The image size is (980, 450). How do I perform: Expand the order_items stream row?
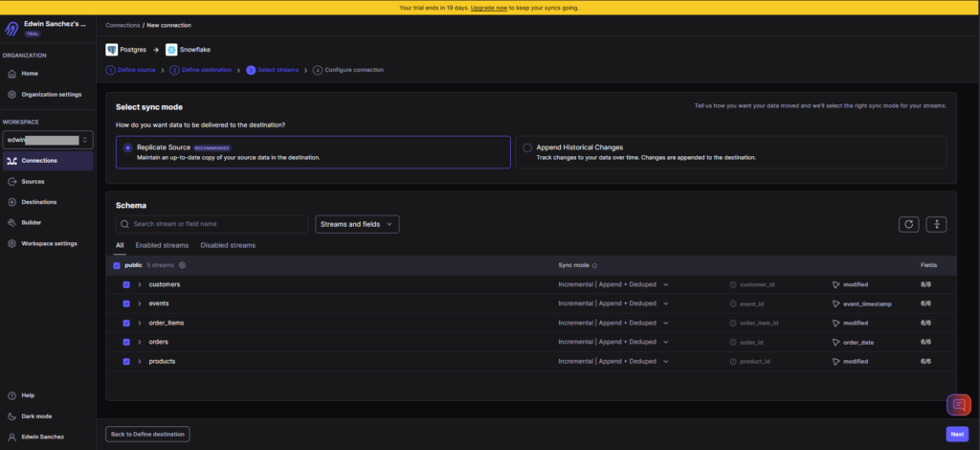[140, 323]
